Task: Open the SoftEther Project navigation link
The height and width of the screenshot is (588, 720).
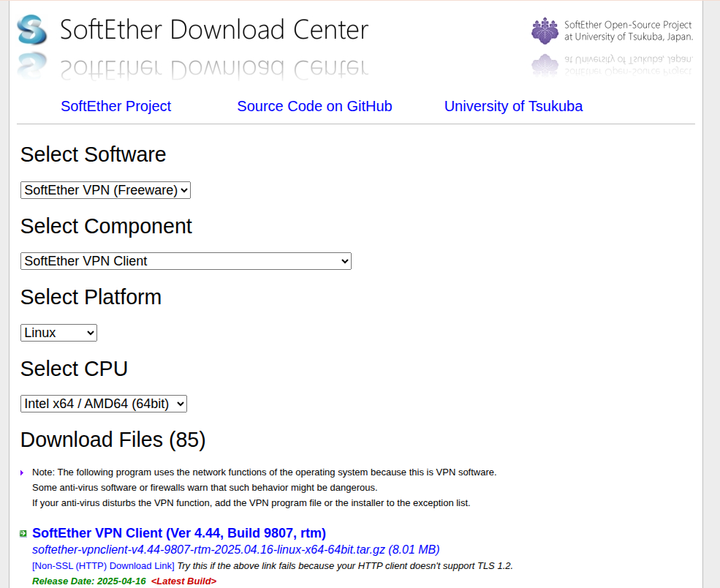Action: (x=115, y=106)
